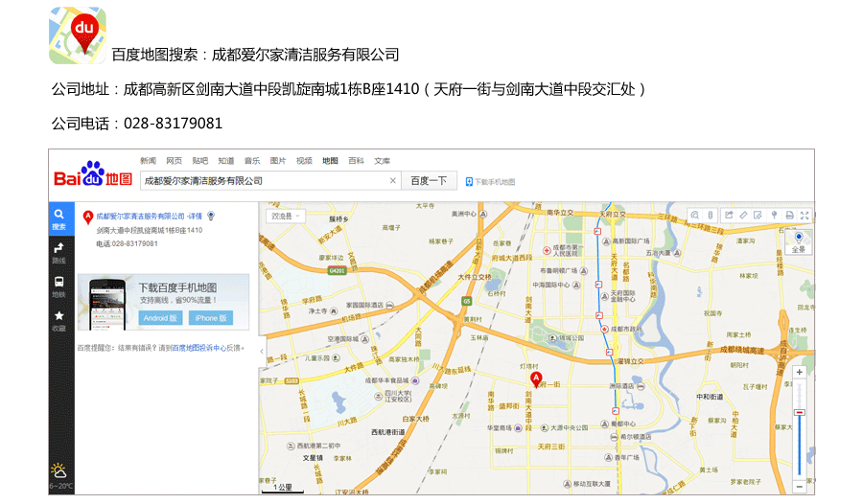Screen dimensions: 863x504
Task: Toggle fullscreen map view
Action: [x=805, y=216]
